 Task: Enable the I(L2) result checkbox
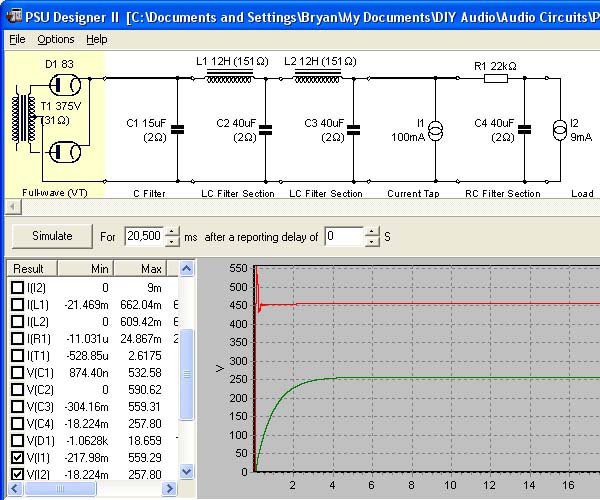click(x=17, y=321)
